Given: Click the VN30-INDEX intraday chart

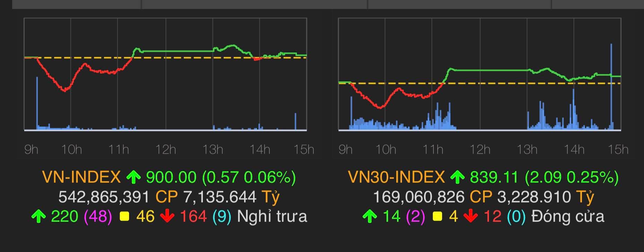Looking at the screenshot, I should (480, 74).
